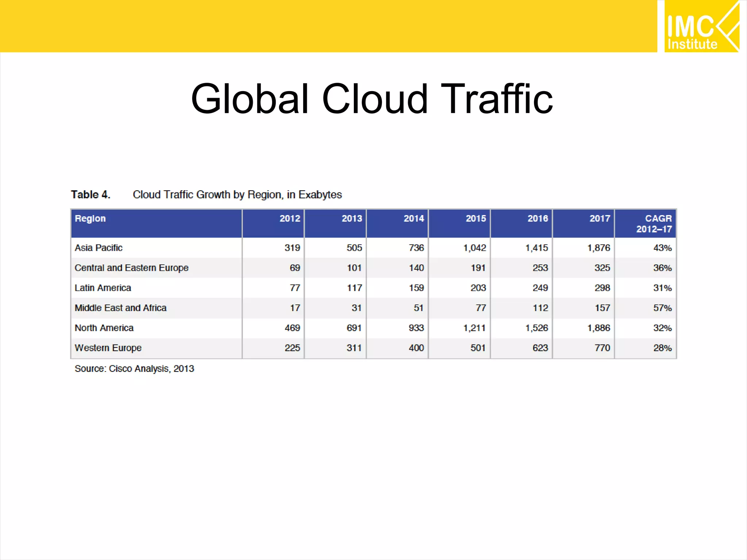
Task: Click North America 2017 value 1,886
Action: [599, 328]
